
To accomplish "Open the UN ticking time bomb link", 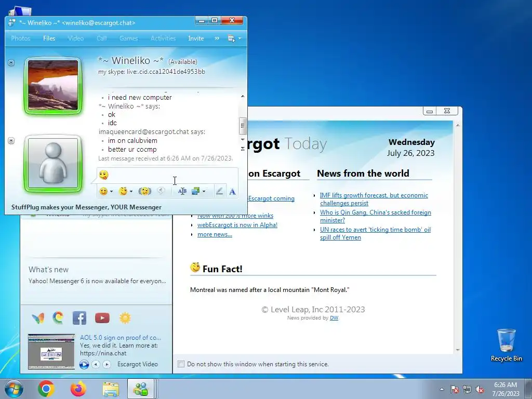I will (x=375, y=233).
